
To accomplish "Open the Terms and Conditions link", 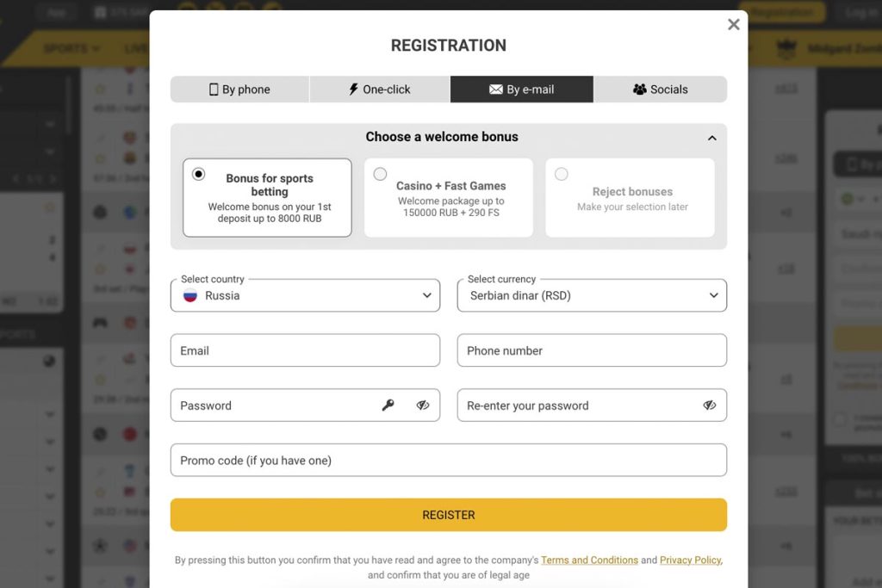I will [x=589, y=560].
